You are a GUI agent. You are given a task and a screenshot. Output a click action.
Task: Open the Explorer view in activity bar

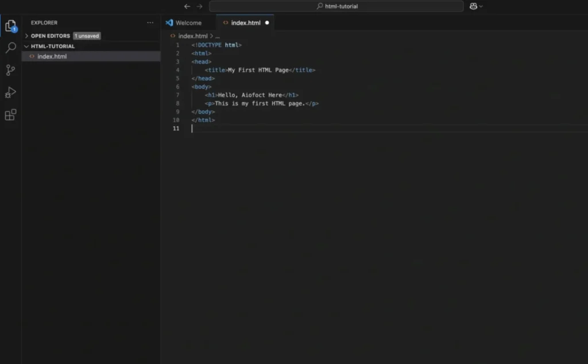coord(10,26)
